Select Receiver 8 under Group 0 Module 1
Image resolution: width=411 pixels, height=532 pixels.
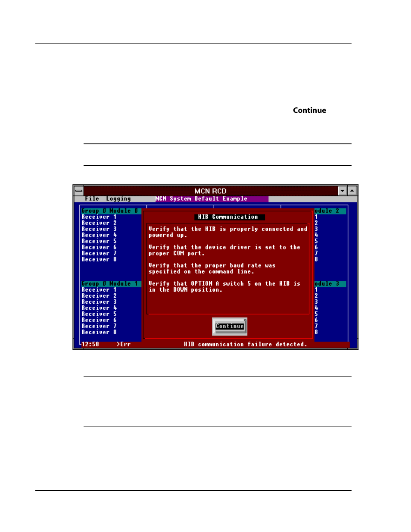[x=99, y=332]
